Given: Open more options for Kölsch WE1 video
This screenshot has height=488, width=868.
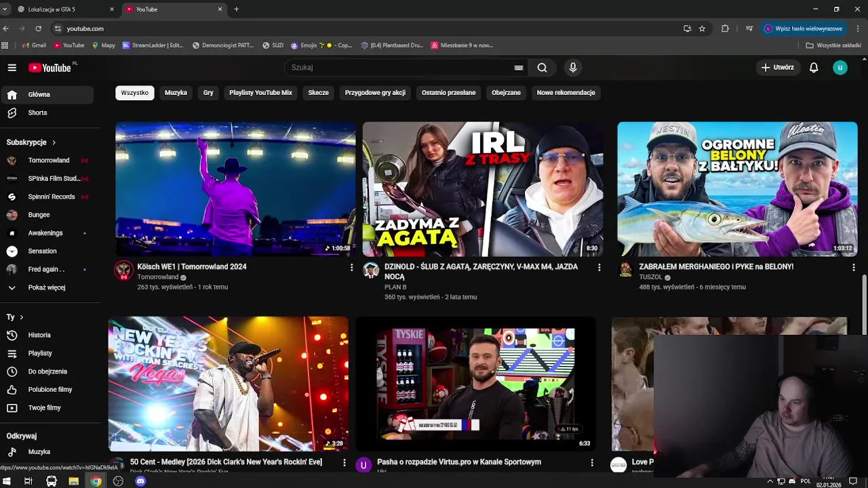Looking at the screenshot, I should (351, 268).
